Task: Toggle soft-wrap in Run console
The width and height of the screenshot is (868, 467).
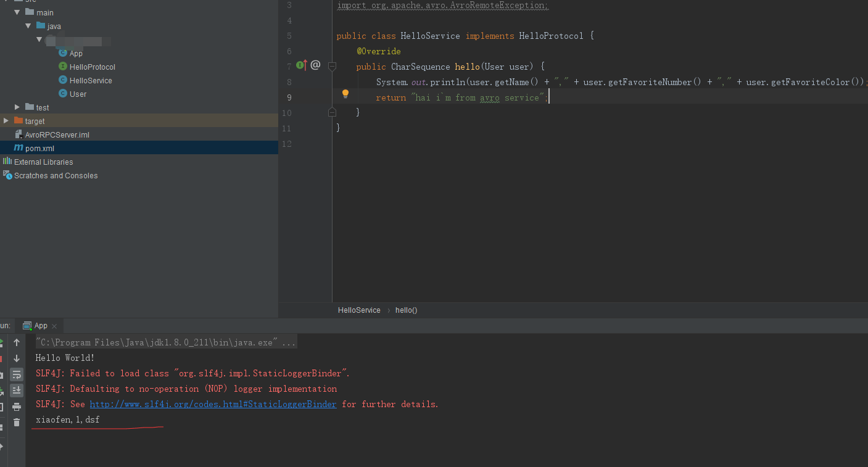Action: (17, 374)
